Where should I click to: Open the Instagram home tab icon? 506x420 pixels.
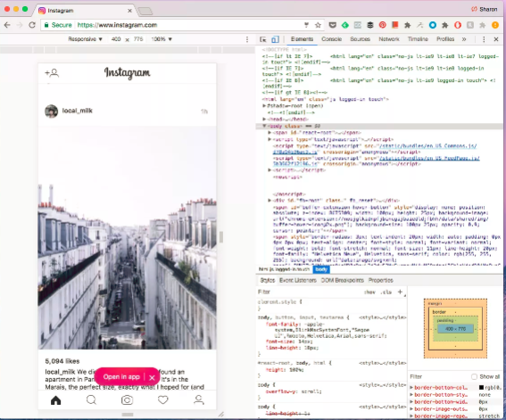tap(56, 400)
